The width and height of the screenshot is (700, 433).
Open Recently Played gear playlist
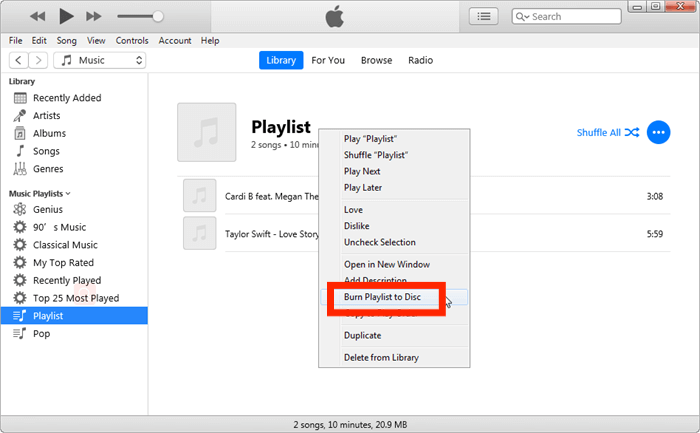[20, 280]
